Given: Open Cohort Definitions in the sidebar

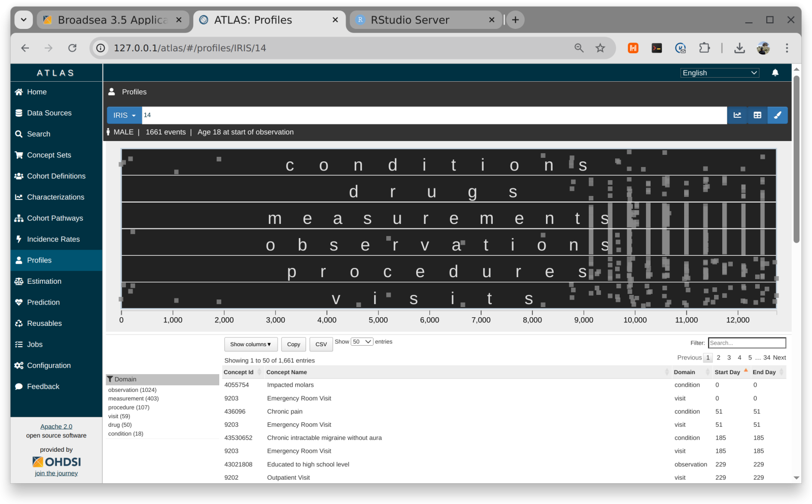Looking at the screenshot, I should point(56,176).
